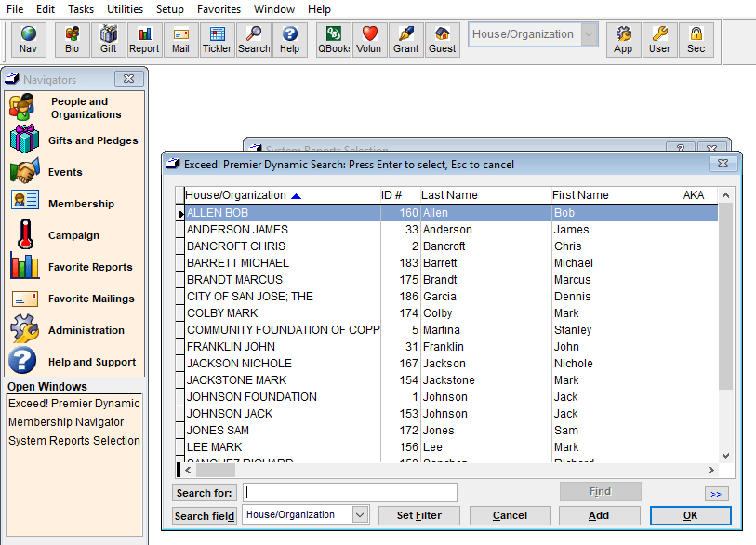Open the House/Organization dropdown in the toolbar
The height and width of the screenshot is (545, 756).
pos(587,33)
